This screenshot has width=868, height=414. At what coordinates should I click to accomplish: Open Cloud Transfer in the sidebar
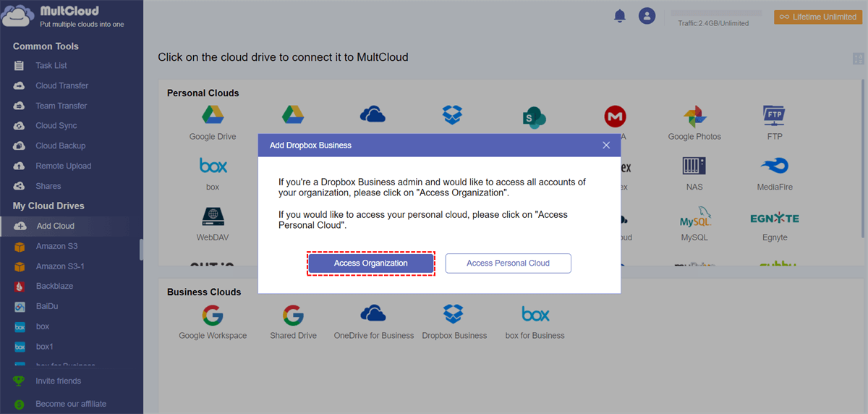point(61,85)
